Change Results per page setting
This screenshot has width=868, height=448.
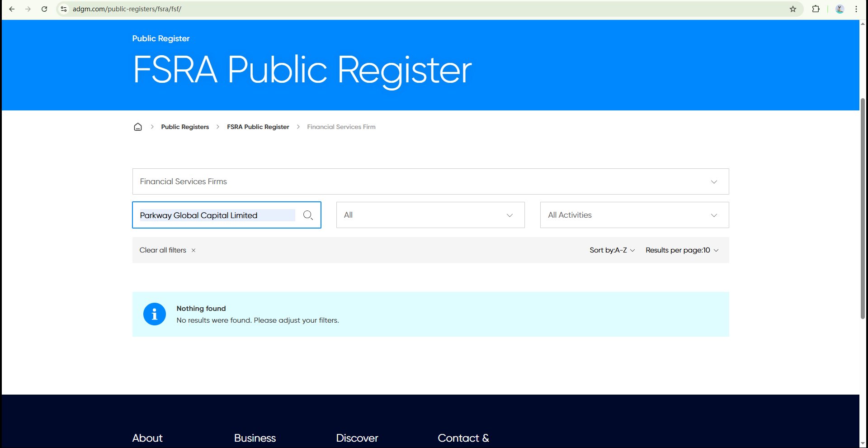(x=682, y=250)
